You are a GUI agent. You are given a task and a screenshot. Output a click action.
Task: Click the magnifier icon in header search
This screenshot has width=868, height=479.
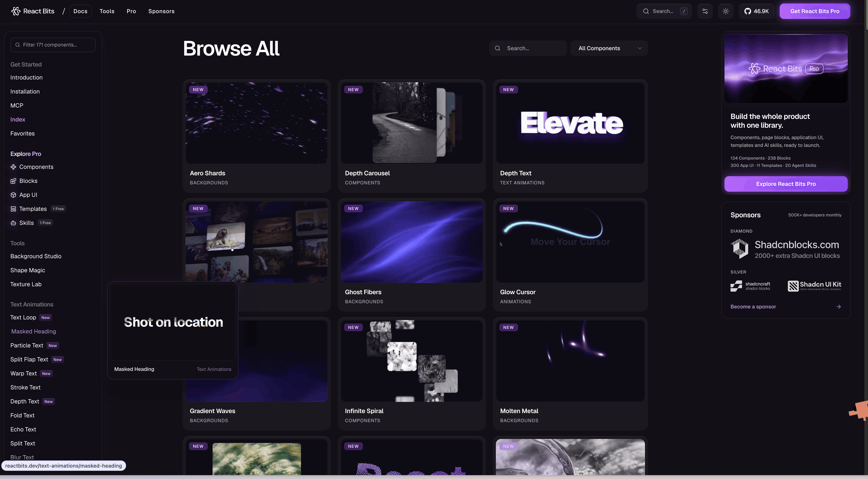[x=646, y=11]
